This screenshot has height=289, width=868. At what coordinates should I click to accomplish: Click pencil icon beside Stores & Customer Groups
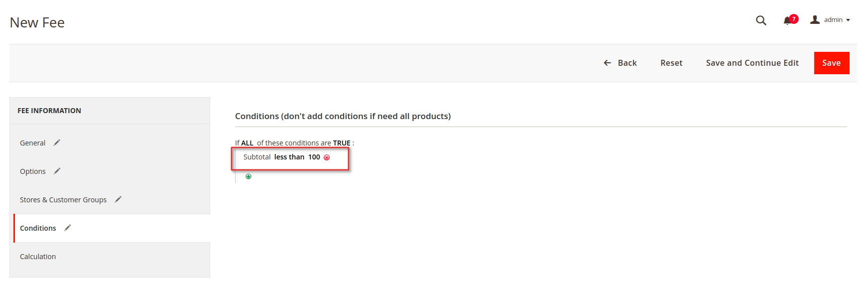118,199
